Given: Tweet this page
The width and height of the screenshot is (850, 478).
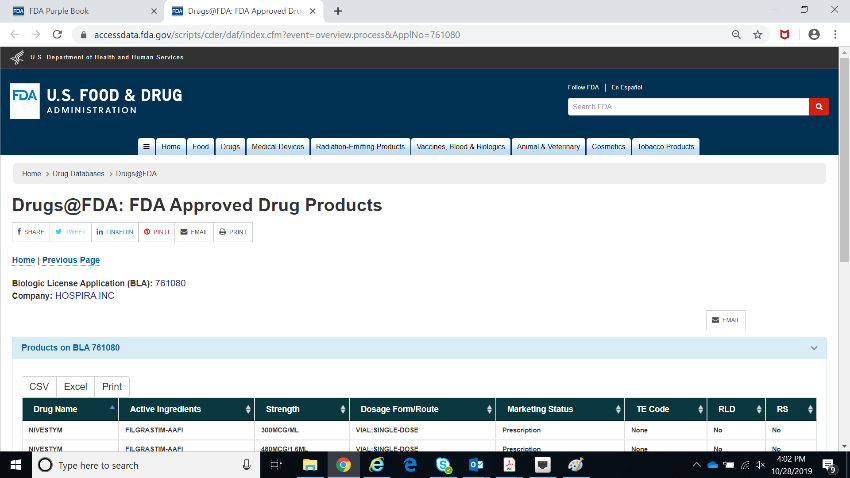Looking at the screenshot, I should 70,232.
